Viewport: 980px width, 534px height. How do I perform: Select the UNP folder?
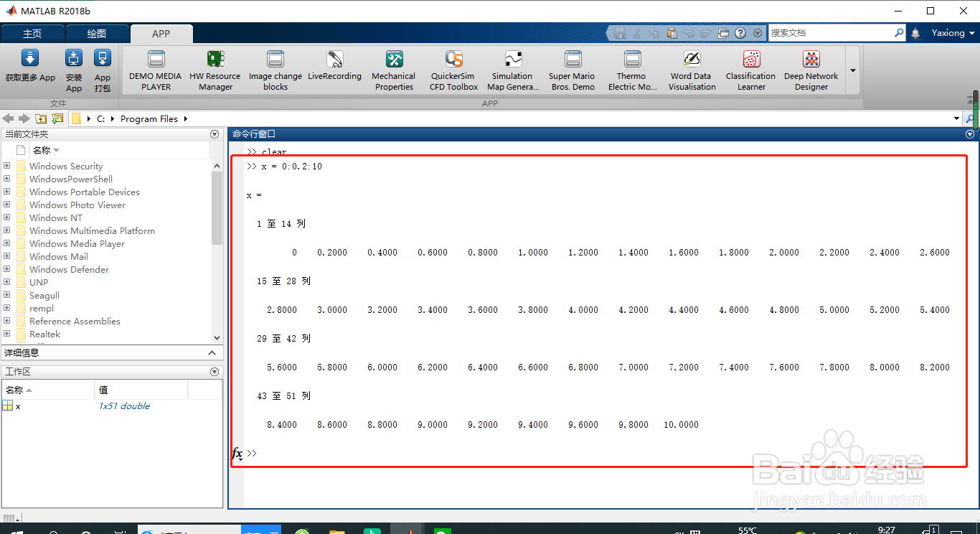39,283
